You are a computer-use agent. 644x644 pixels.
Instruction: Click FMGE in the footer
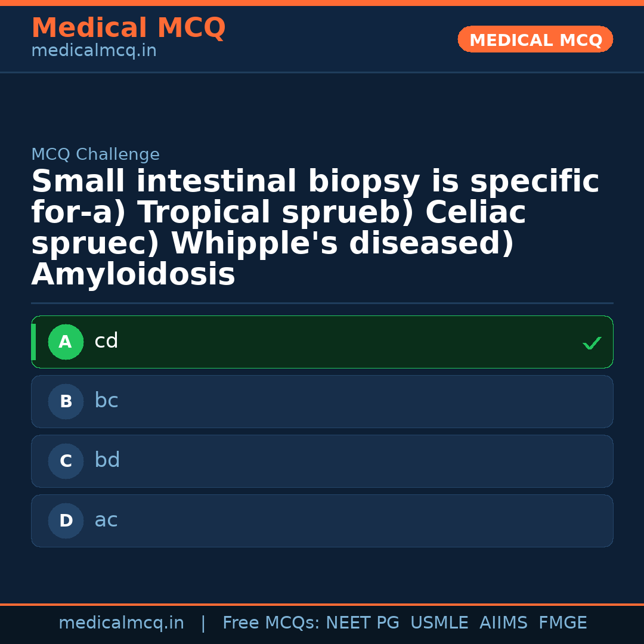tap(562, 623)
